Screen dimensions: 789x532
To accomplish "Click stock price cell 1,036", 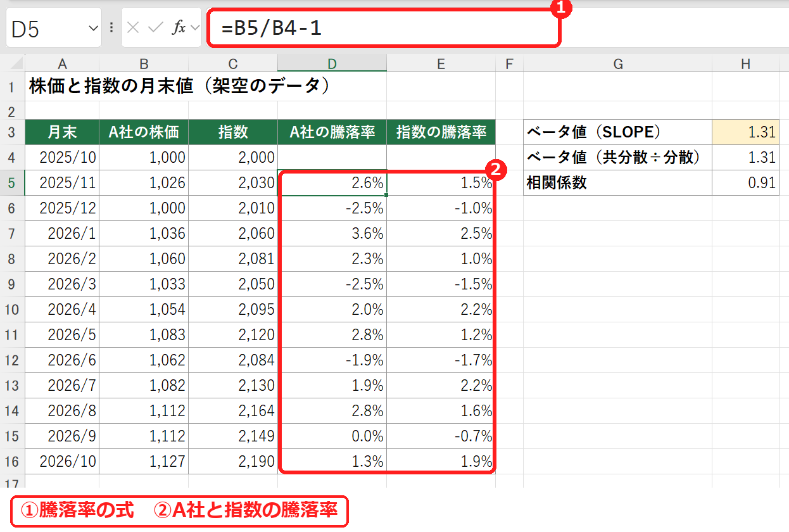I will click(144, 234).
